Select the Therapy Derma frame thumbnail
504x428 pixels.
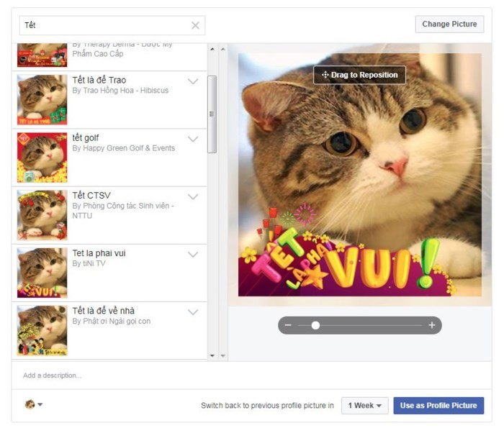42,55
